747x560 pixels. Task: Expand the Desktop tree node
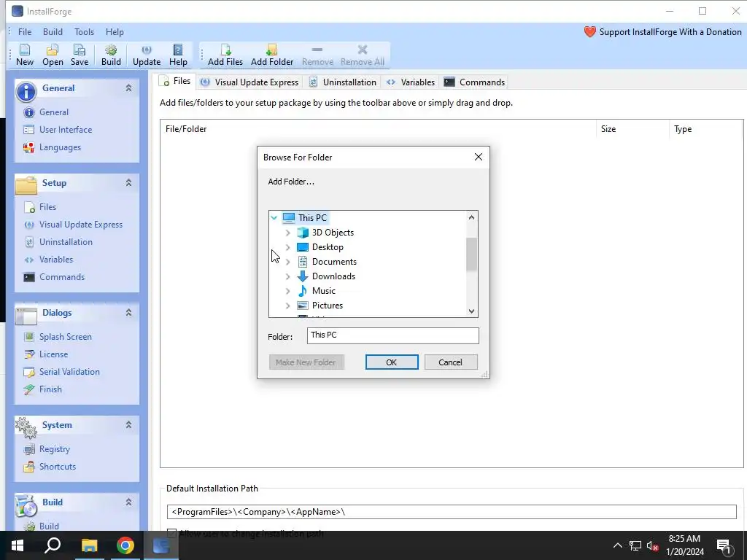pos(287,247)
